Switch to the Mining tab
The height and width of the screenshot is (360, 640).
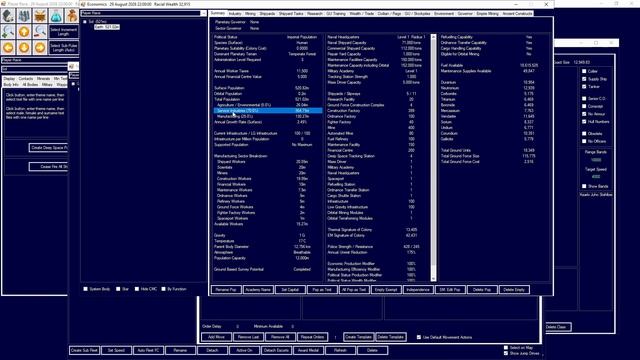coord(250,13)
